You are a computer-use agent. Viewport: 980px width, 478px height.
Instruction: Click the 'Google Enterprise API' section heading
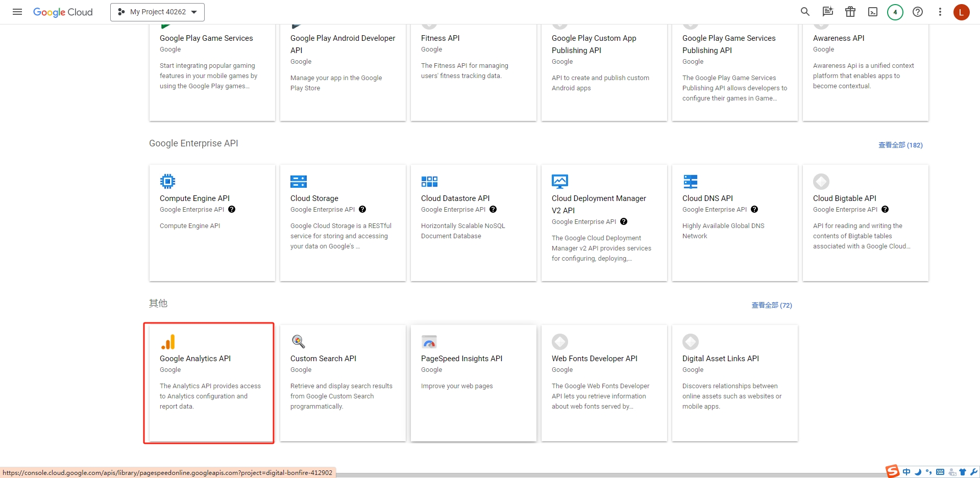click(x=193, y=143)
